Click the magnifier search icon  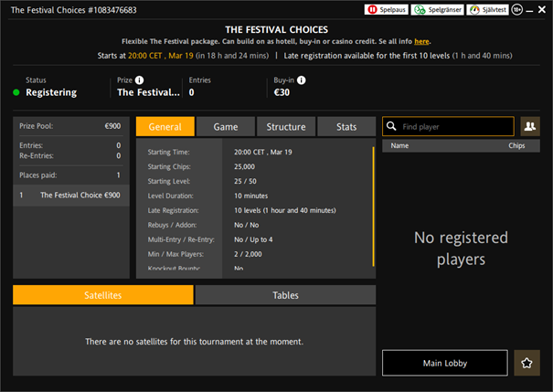(x=391, y=127)
